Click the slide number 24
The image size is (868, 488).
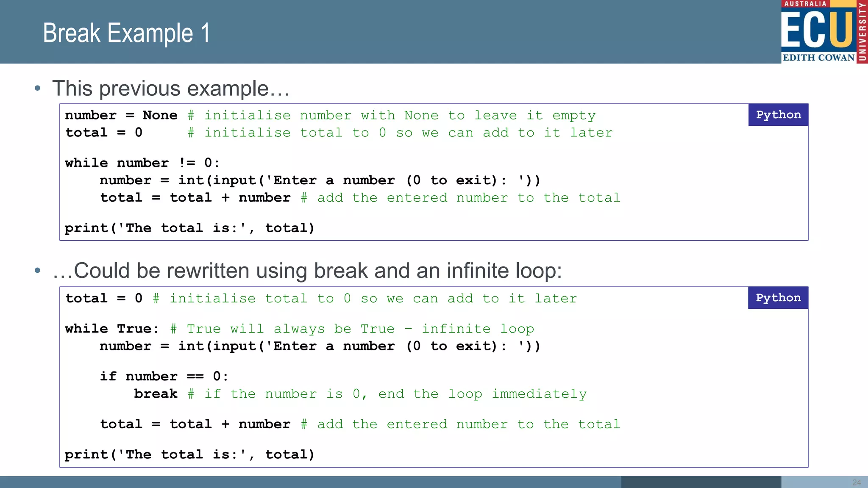point(857,482)
